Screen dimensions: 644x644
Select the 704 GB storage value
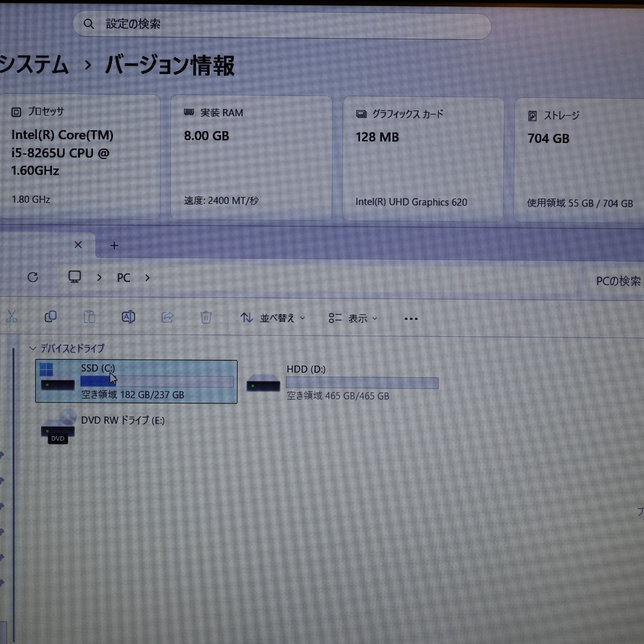[x=549, y=139]
